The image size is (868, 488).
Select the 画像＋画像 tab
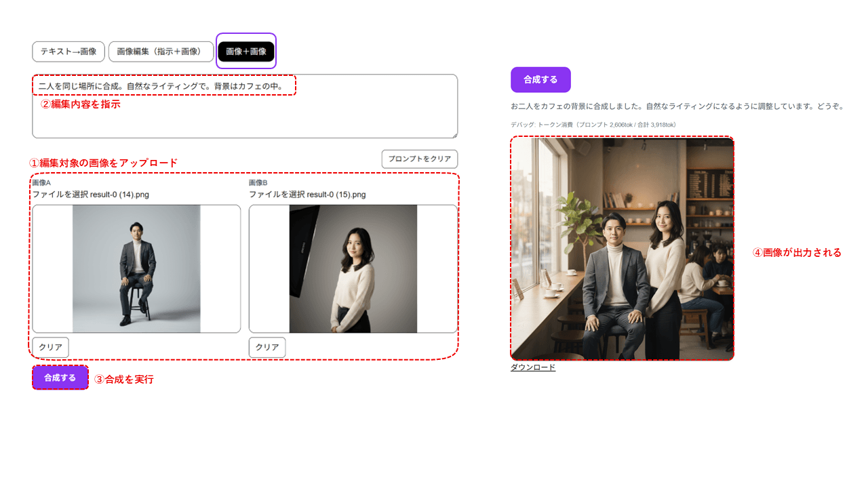[x=246, y=52]
